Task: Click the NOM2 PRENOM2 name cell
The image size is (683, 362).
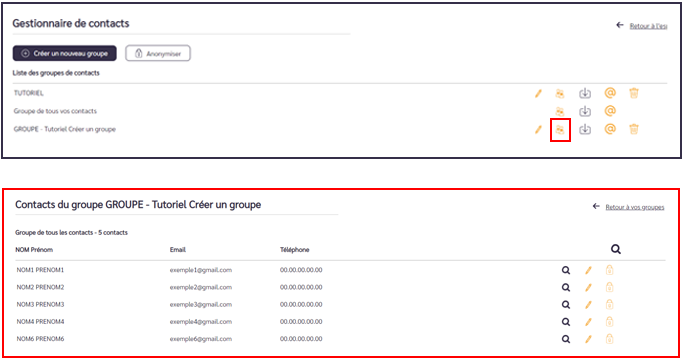Action: point(40,288)
